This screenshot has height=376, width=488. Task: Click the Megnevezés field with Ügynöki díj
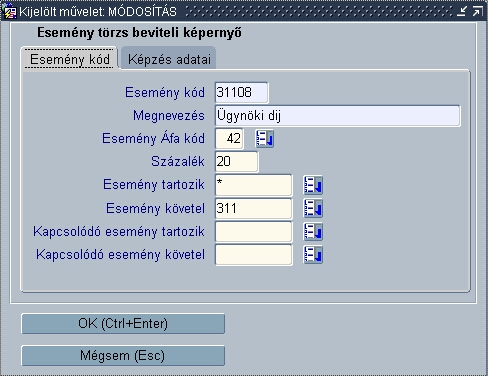[338, 116]
